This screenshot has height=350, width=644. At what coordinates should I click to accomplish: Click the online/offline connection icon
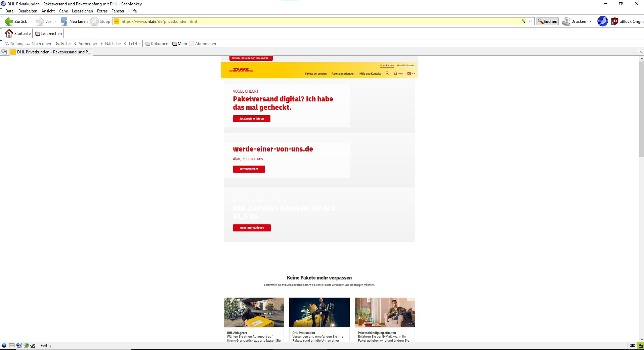coord(632,346)
